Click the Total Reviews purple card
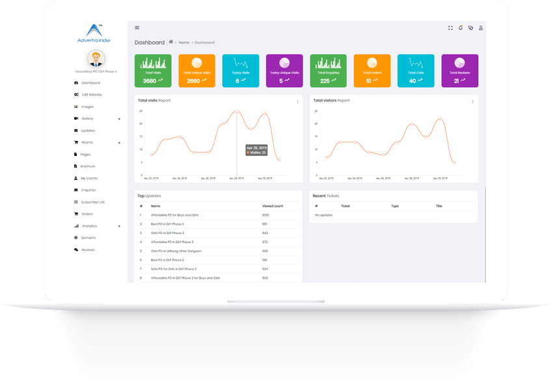Image resolution: width=551 pixels, height=392 pixels. pos(460,71)
